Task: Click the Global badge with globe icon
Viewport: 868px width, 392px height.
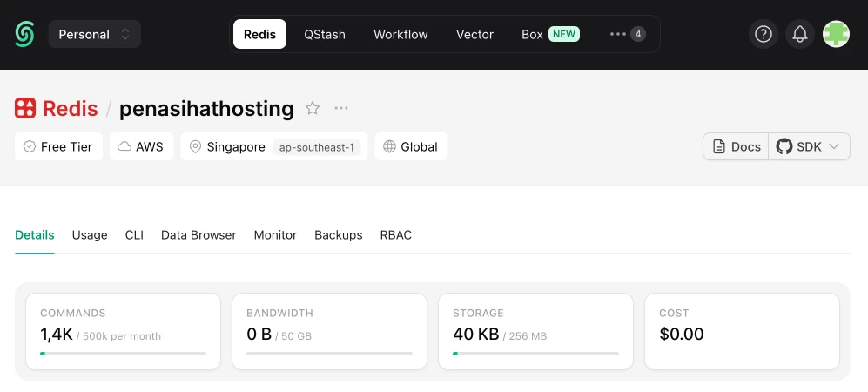Action: click(411, 146)
